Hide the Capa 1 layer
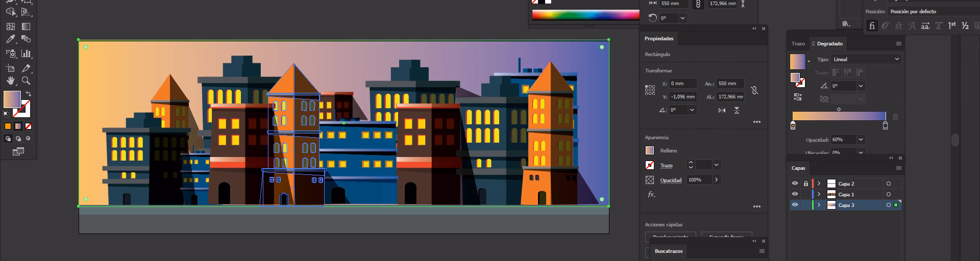980x261 pixels. click(795, 194)
